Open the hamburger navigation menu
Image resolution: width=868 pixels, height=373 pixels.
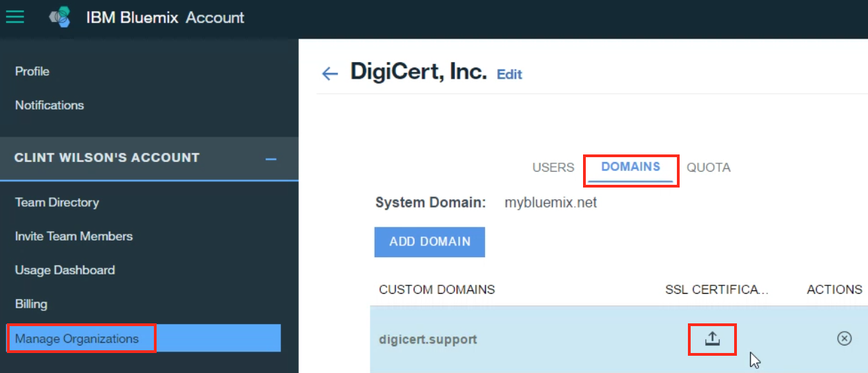coord(14,17)
